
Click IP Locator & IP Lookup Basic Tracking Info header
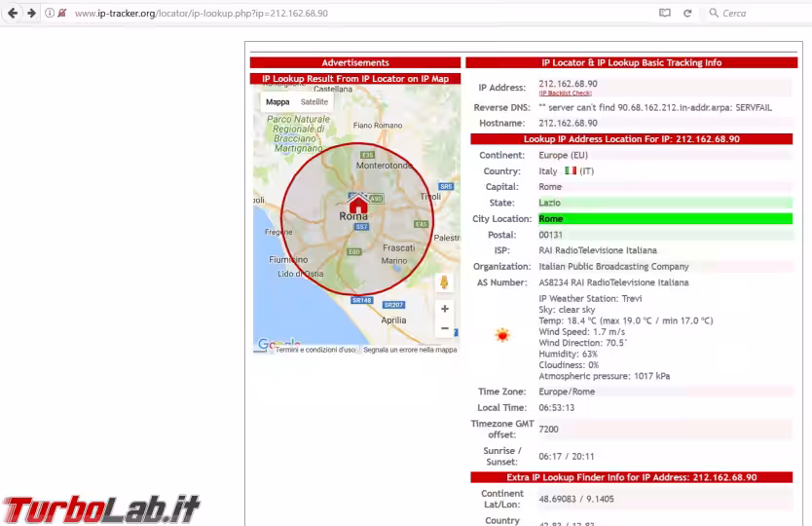pos(631,62)
